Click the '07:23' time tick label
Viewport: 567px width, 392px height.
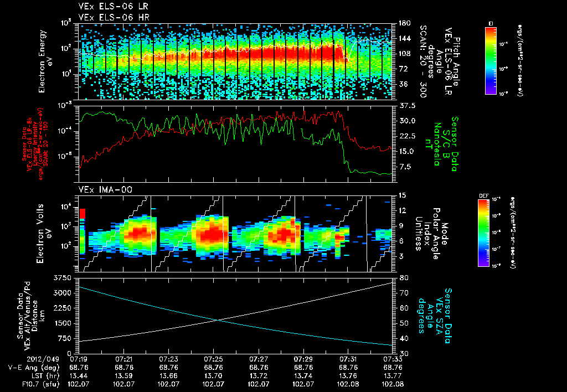[168, 359]
